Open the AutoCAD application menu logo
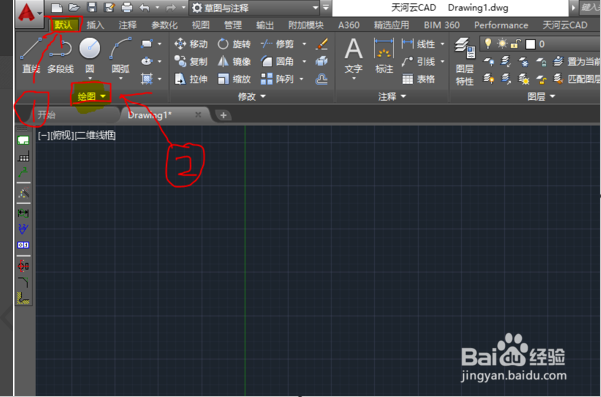The height and width of the screenshot is (397, 601). (x=26, y=12)
